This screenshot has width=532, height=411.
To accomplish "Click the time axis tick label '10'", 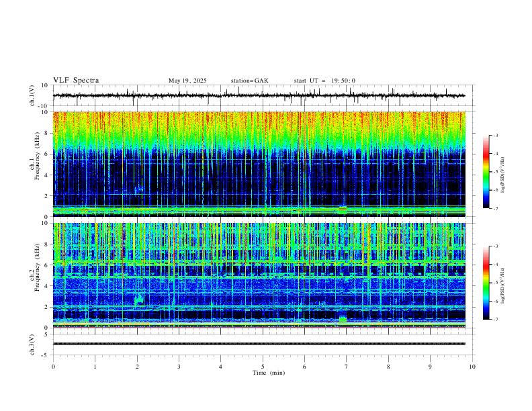I will click(x=472, y=367).
